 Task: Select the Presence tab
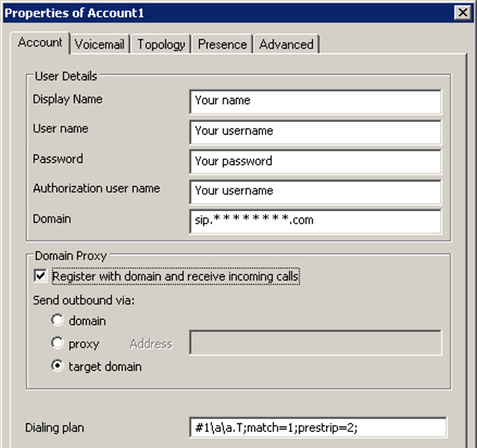click(222, 45)
